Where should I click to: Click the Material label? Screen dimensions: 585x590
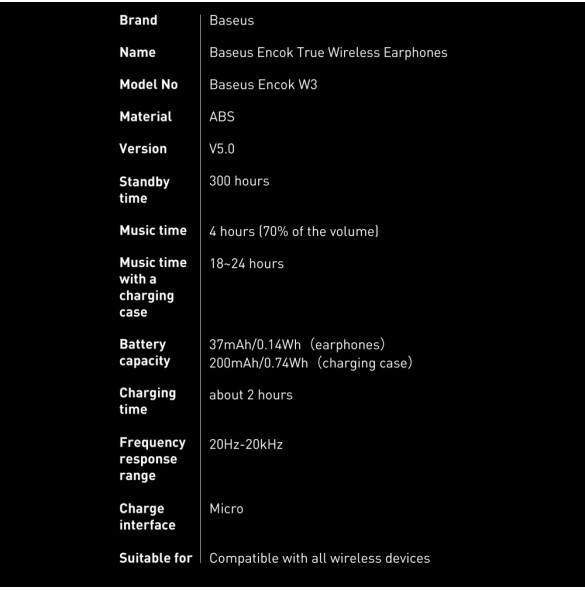point(145,117)
